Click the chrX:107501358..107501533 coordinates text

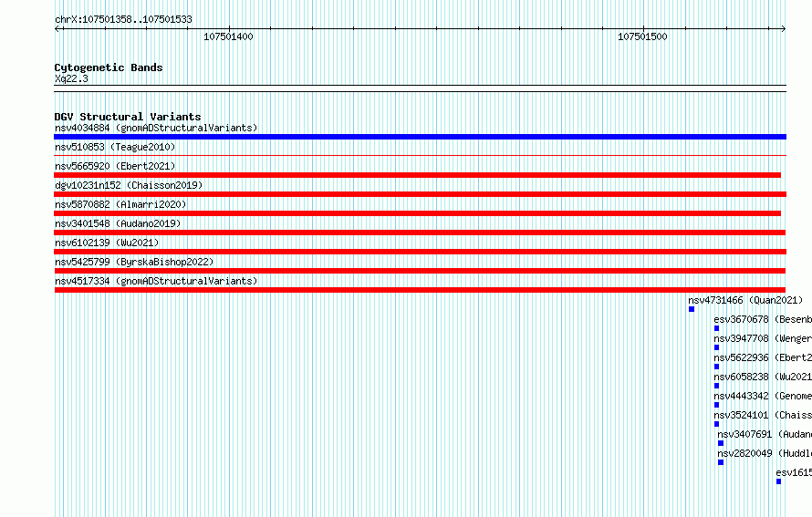[123, 19]
